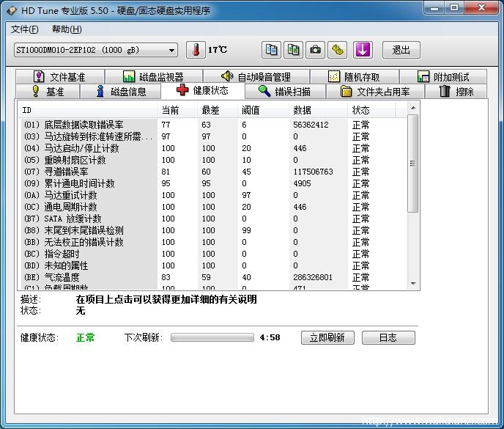Screen dimensions: 504x429
Task: Switch to the 自动噪音管理 tab
Action: tap(256, 76)
